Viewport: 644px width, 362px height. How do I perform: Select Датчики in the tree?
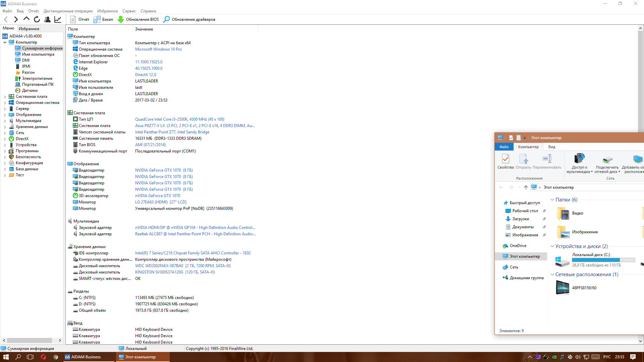30,90
